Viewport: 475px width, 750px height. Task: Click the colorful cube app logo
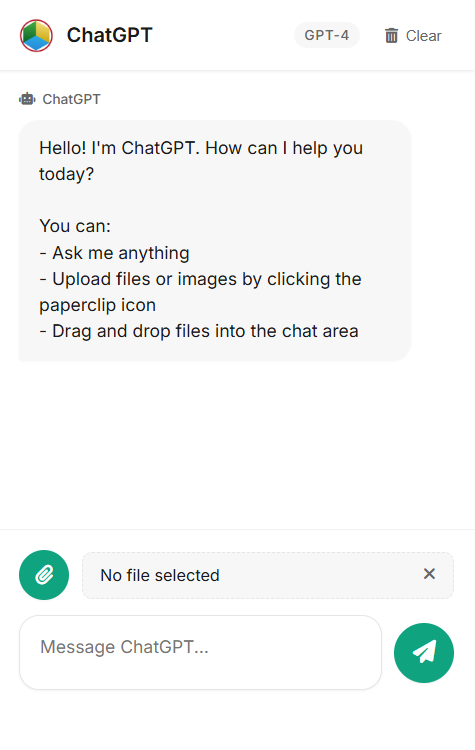tap(36, 35)
